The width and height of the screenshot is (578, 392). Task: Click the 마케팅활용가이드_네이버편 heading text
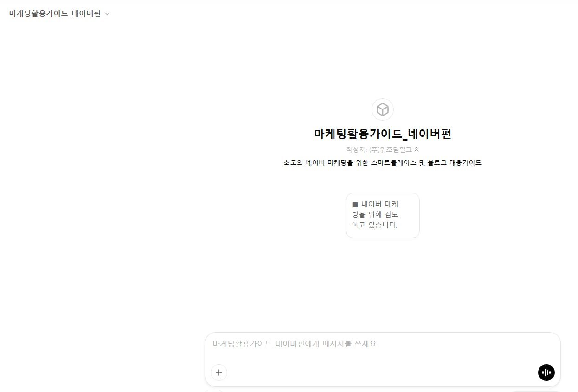coord(383,134)
